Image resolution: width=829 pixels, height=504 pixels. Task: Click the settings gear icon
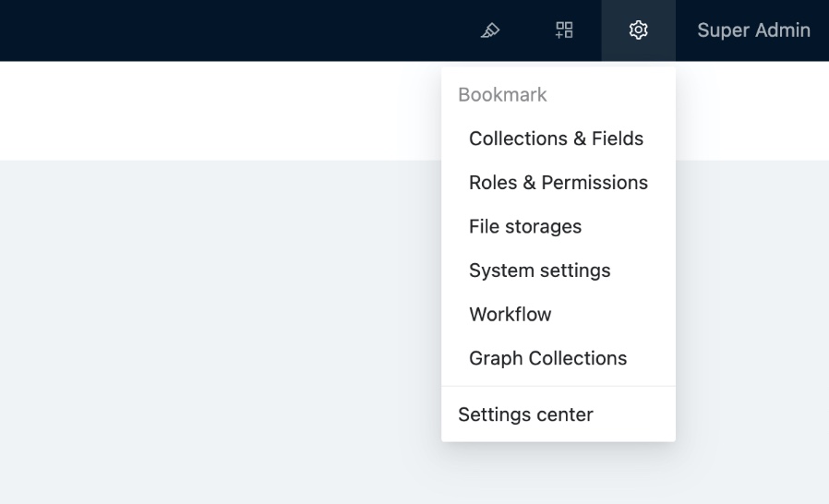[638, 30]
